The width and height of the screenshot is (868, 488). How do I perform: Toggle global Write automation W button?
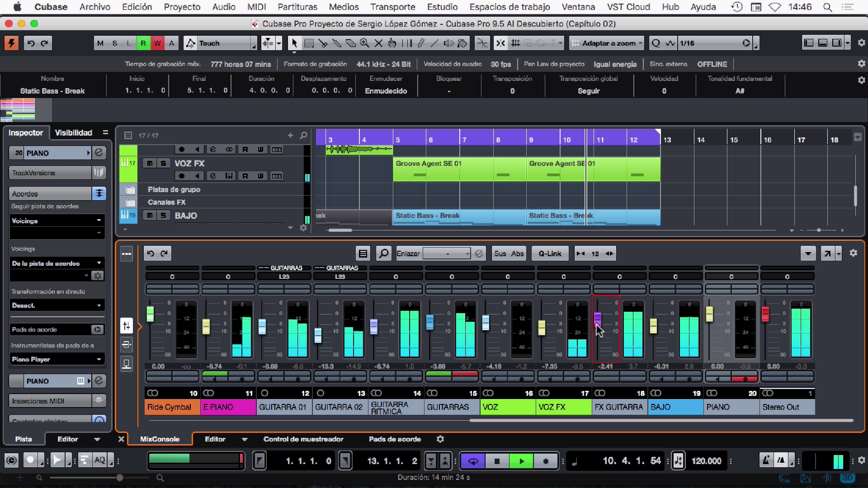coord(157,43)
